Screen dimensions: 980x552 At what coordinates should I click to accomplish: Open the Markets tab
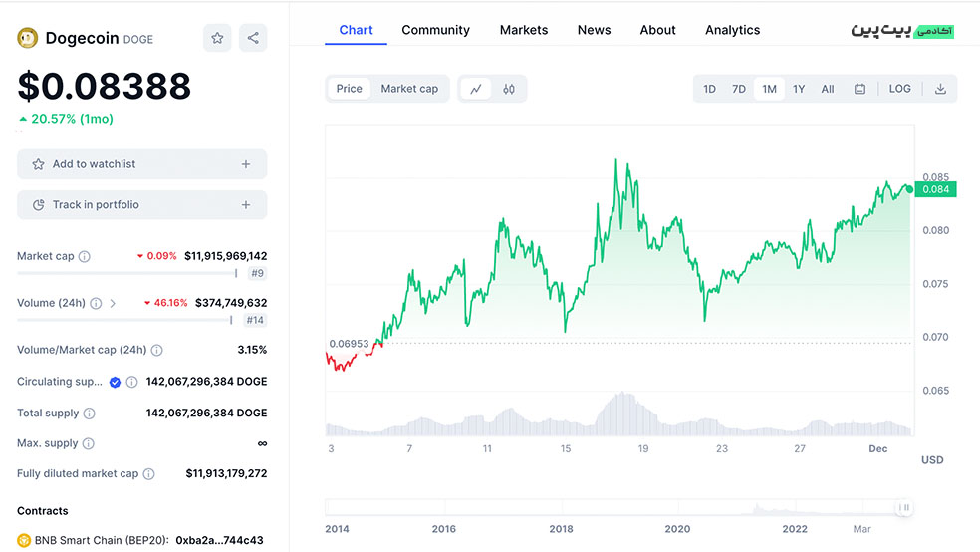tap(524, 30)
